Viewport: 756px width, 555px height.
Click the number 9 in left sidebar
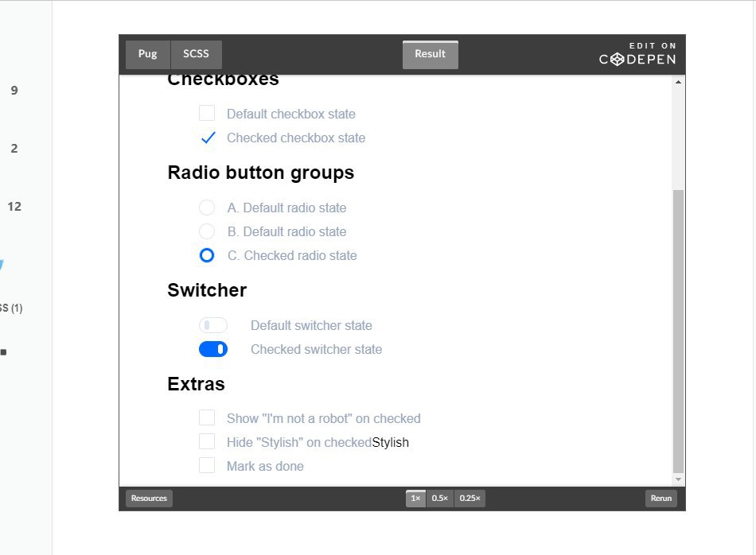(x=14, y=91)
